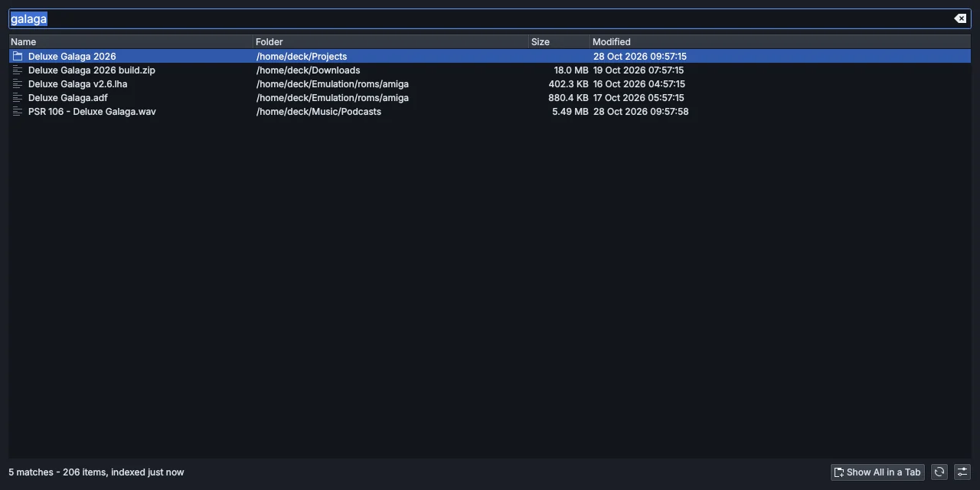This screenshot has width=980, height=490.
Task: Click /home/deck/Music/Podcasts folder path
Action: point(318,111)
